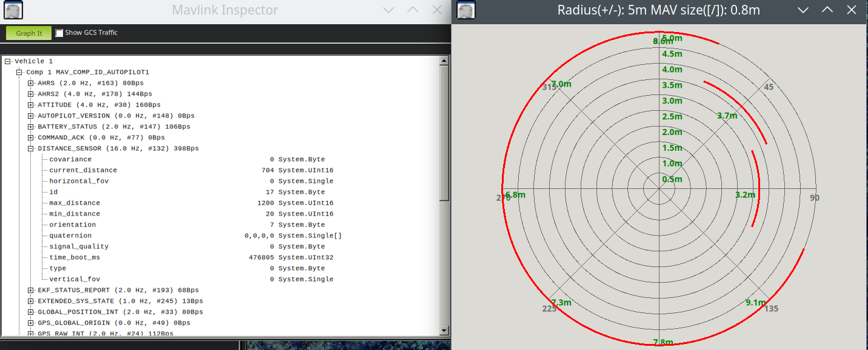Screen dimensions: 868x350
Task: Select the orientation field row
Action: (x=72, y=225)
